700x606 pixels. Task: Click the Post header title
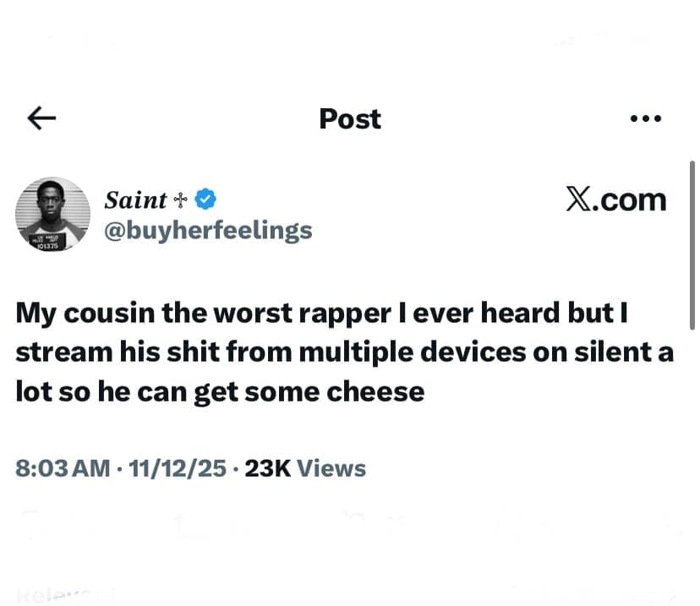point(350,119)
